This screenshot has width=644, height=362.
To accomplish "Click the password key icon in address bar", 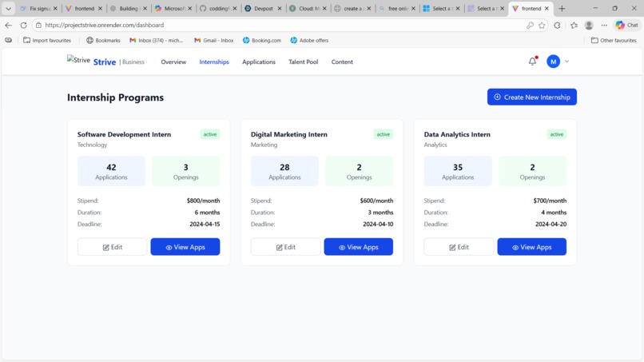I will tap(530, 25).
